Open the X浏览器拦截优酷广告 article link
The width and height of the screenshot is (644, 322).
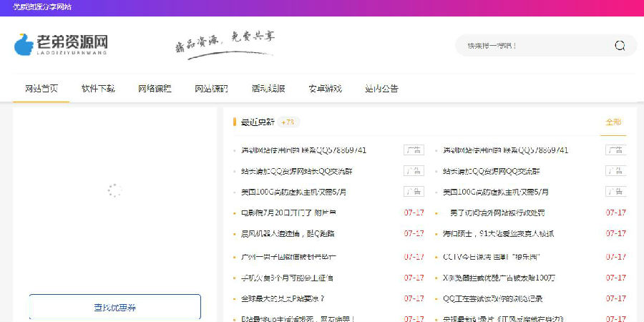[x=499, y=278]
